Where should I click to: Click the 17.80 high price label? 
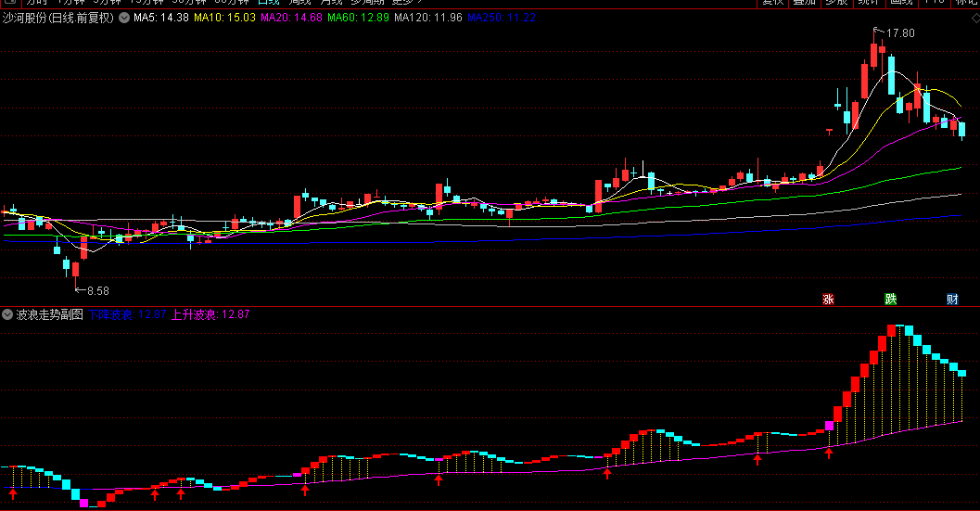[x=900, y=33]
